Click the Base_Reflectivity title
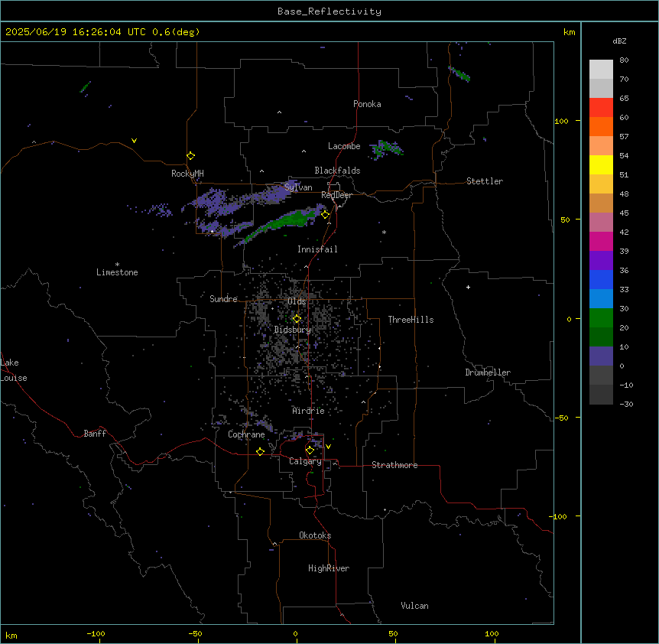The image size is (659, 644). tap(329, 11)
